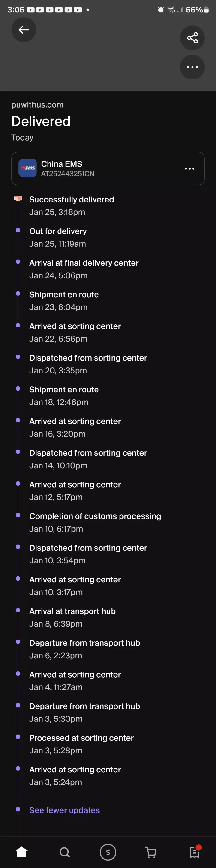Tap Completion of customs processing entry
Image resolution: width=216 pixels, height=868 pixels.
pyautogui.click(x=95, y=522)
